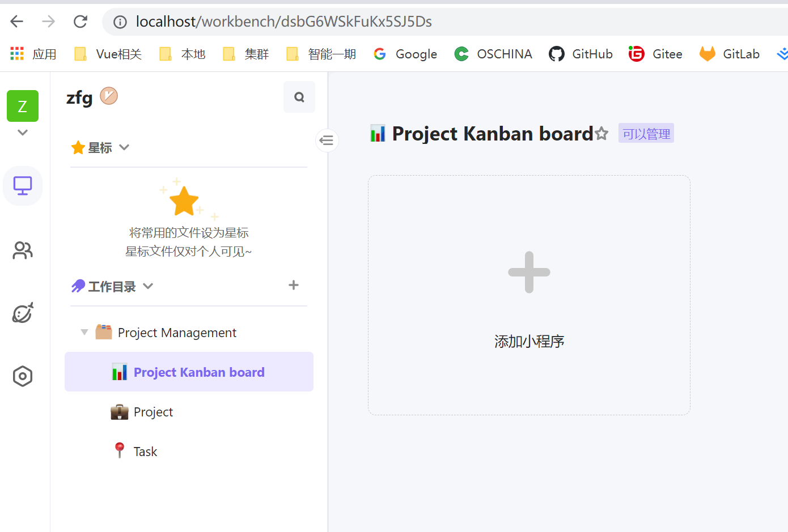Viewport: 788px width, 532px height.
Task: Open the 集群 bookmark folder
Action: click(x=245, y=54)
